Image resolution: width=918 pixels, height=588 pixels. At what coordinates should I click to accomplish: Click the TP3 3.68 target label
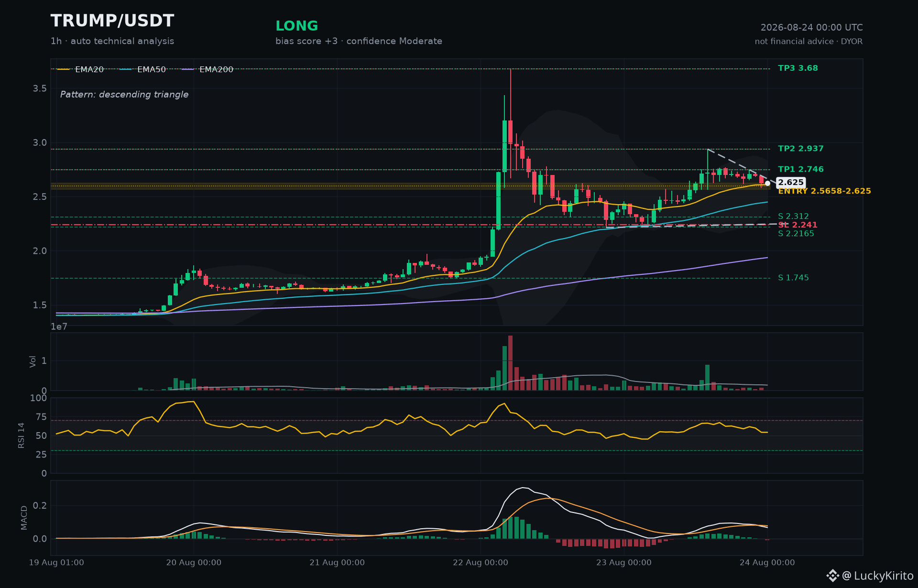pyautogui.click(x=798, y=68)
